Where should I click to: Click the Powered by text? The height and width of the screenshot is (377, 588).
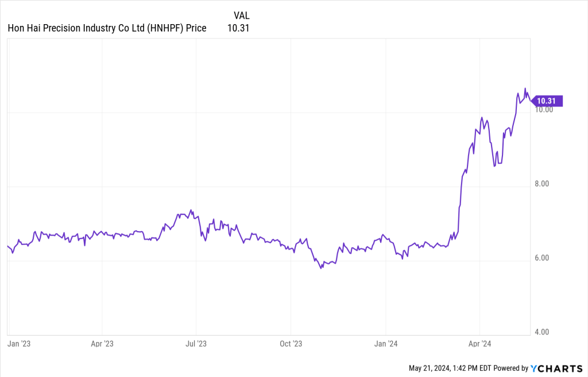(510, 368)
